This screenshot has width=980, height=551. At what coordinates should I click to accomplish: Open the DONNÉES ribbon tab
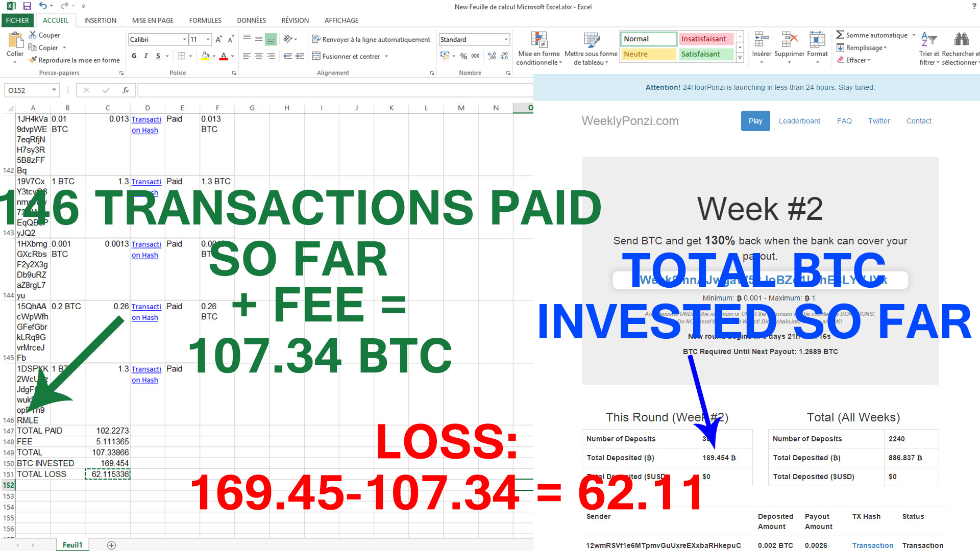(x=251, y=20)
